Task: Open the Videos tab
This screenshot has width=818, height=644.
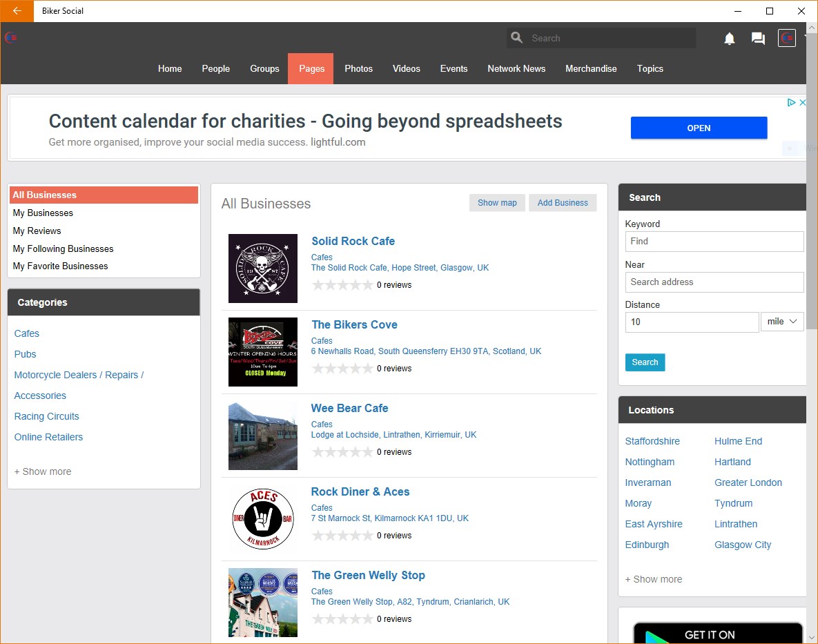Action: click(407, 68)
